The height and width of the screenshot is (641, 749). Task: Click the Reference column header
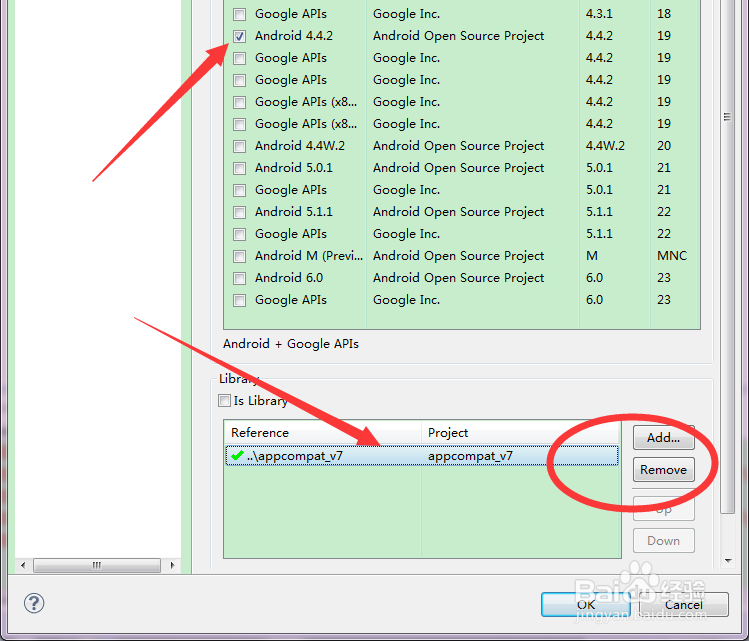[322, 432]
